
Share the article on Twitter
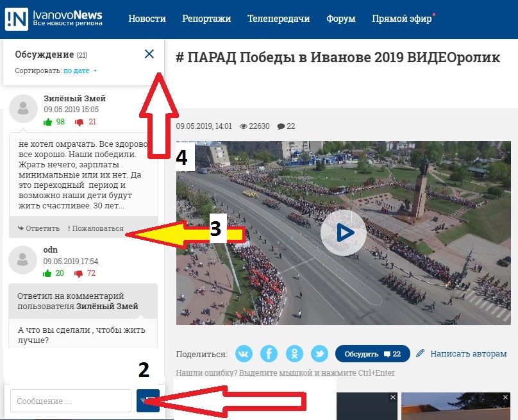[x=319, y=353]
